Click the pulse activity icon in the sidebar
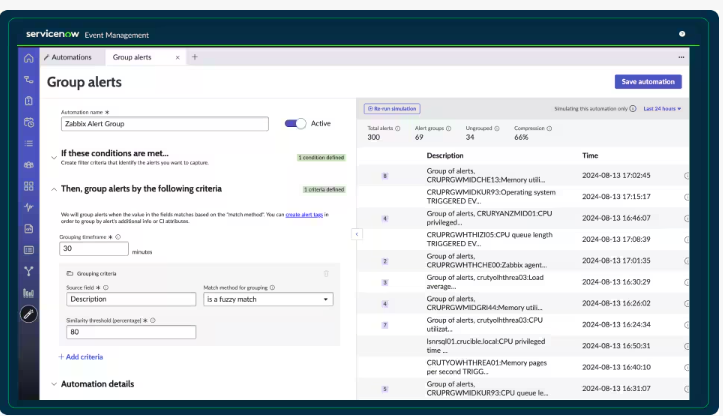Image resolution: width=723 pixels, height=416 pixels. point(29,207)
